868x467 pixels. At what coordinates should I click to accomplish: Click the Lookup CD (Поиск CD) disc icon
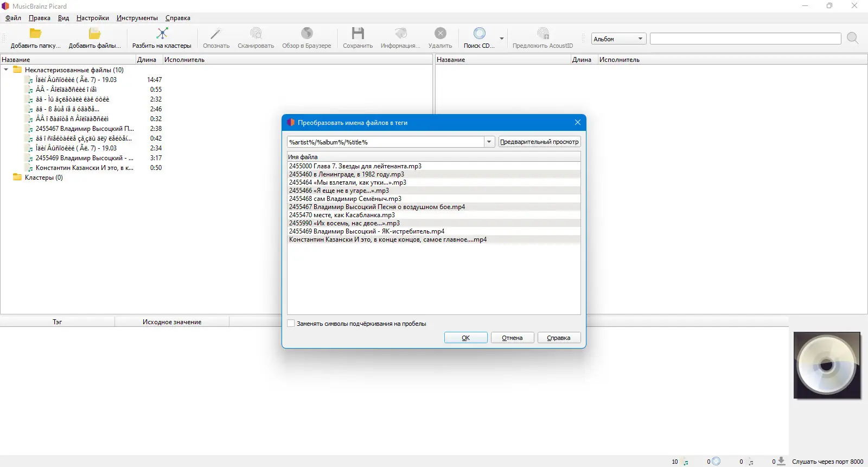tap(479, 34)
